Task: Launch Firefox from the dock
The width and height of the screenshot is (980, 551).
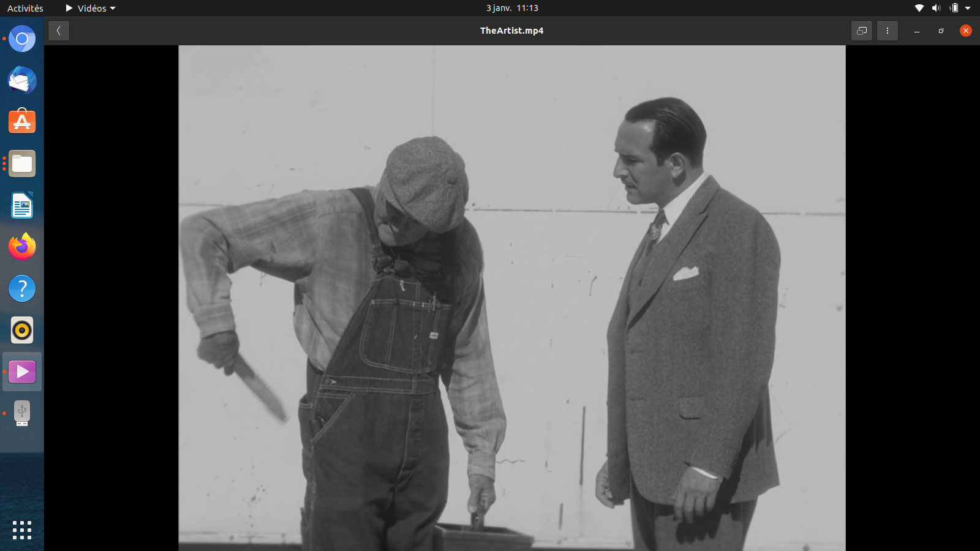Action: [22, 247]
